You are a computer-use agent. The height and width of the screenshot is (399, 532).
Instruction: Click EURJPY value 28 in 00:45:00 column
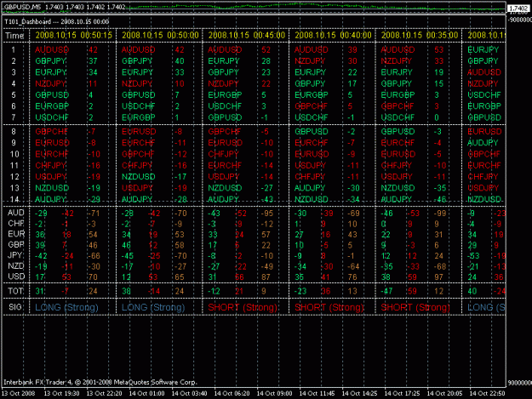[266, 61]
